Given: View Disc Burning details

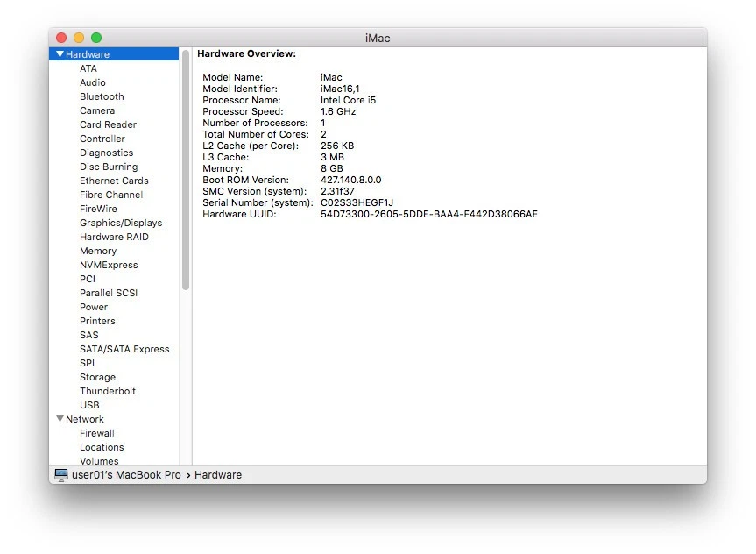Looking at the screenshot, I should (108, 167).
